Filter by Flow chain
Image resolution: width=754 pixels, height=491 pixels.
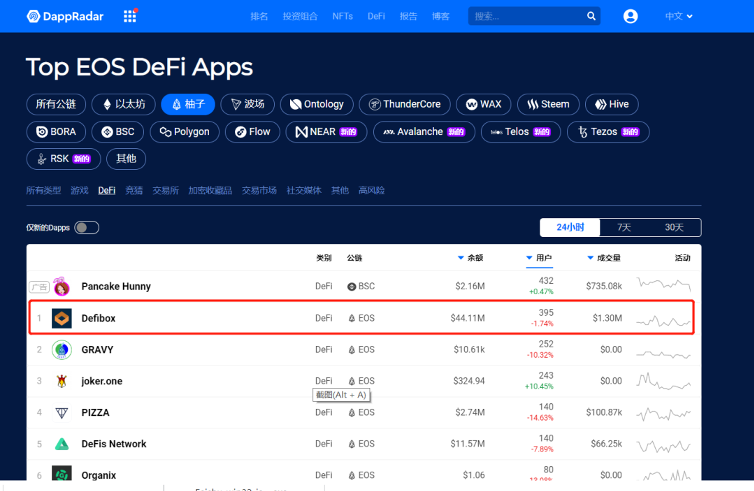(x=252, y=132)
